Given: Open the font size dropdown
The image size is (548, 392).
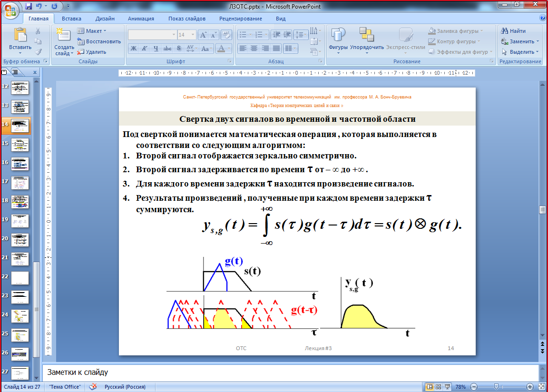Looking at the screenshot, I should (193, 35).
